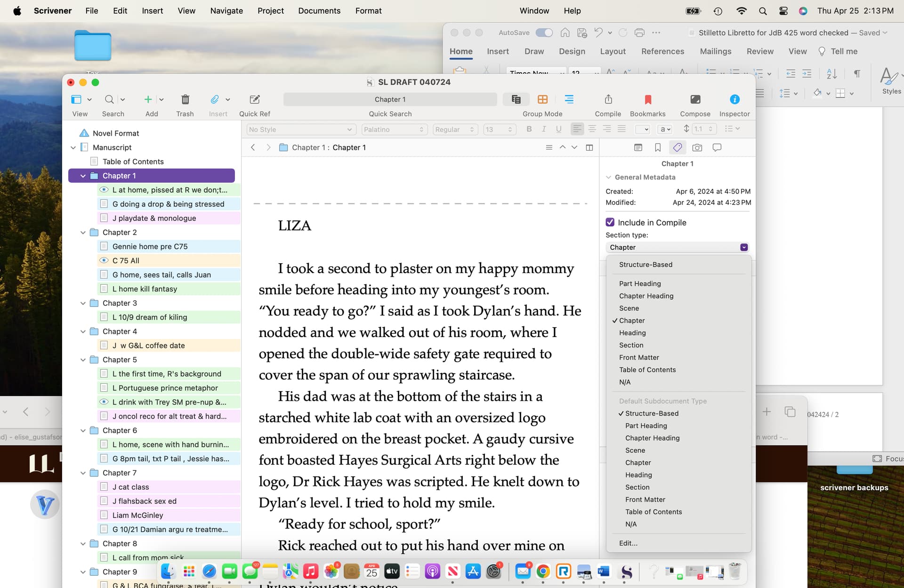
Task: Click the font size 13 field
Action: point(500,129)
